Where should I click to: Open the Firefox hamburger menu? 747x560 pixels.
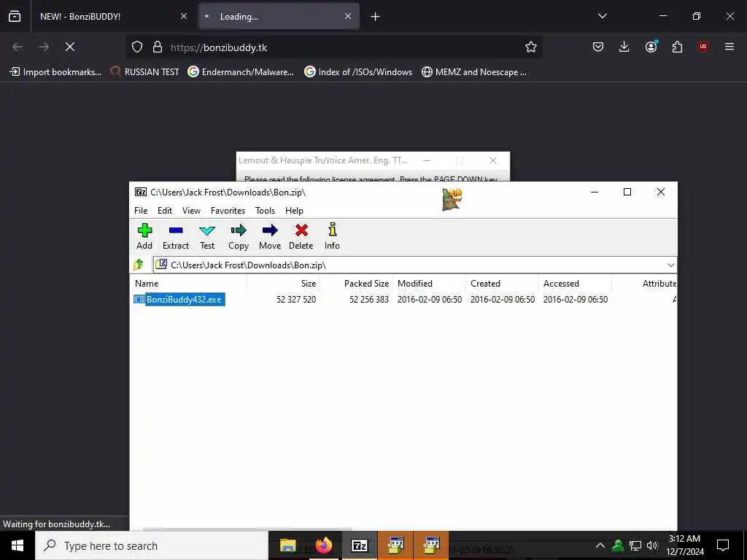729,47
